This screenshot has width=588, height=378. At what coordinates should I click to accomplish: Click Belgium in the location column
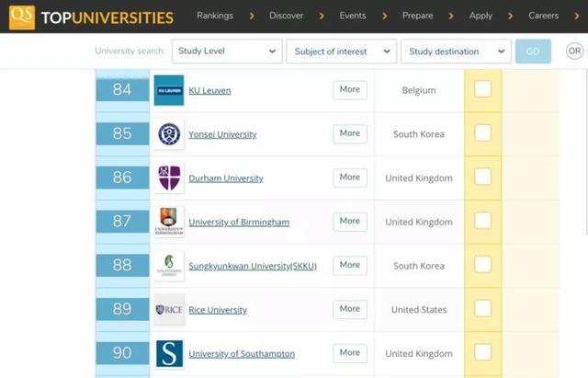coord(419,90)
